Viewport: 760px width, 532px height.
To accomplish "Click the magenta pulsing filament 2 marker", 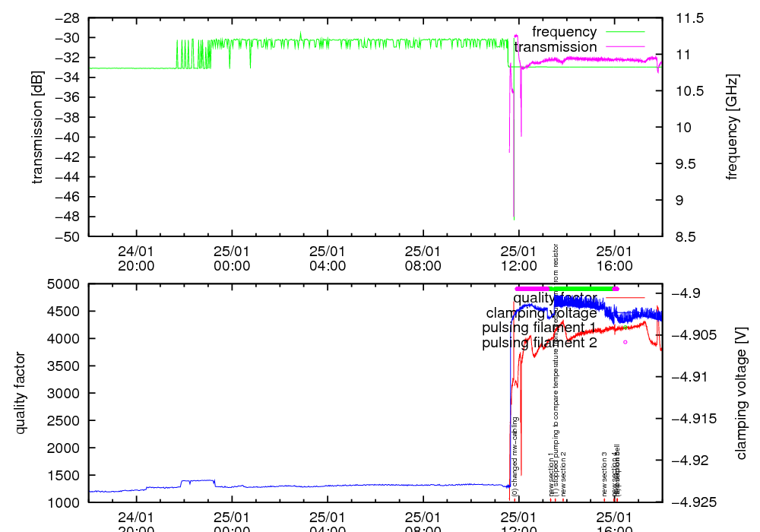I will coord(625,342).
